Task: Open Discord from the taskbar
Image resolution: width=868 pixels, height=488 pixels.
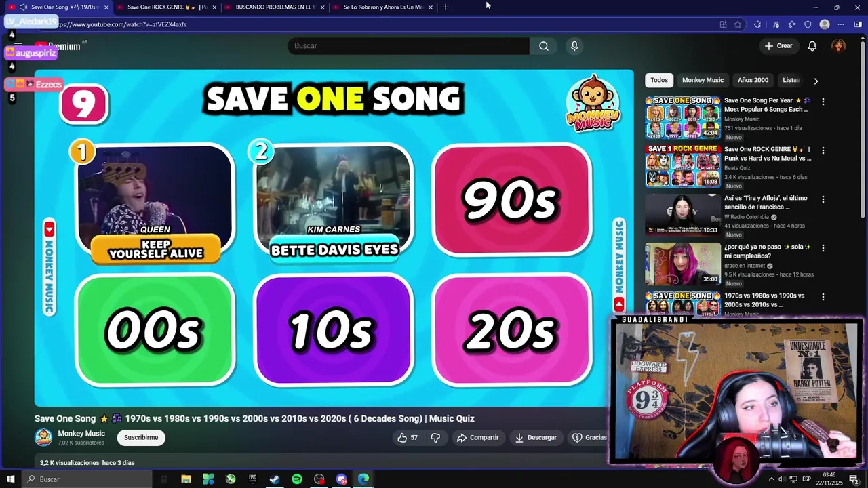Action: tap(341, 479)
